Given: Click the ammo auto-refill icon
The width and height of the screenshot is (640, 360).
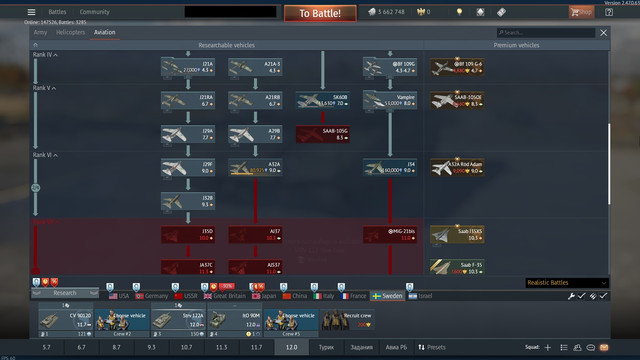Looking at the screenshot, I should (593, 296).
